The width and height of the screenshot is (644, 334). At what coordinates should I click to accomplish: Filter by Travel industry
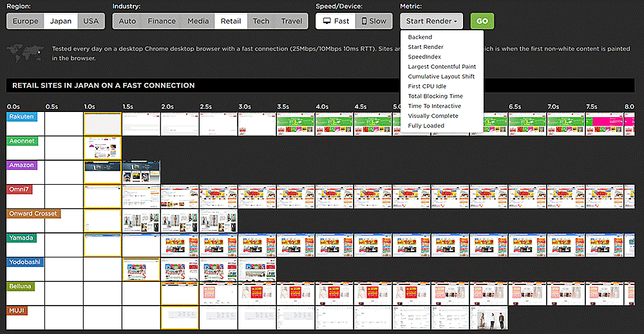tap(291, 21)
